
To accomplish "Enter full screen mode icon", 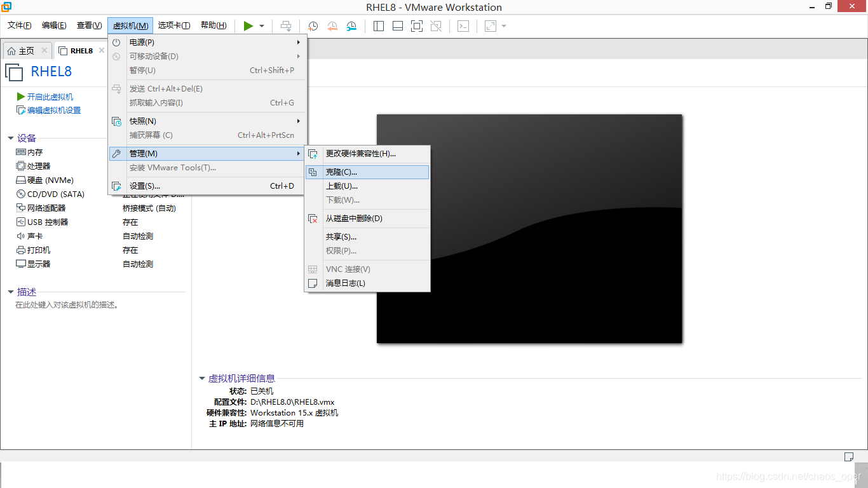I will coord(417,26).
